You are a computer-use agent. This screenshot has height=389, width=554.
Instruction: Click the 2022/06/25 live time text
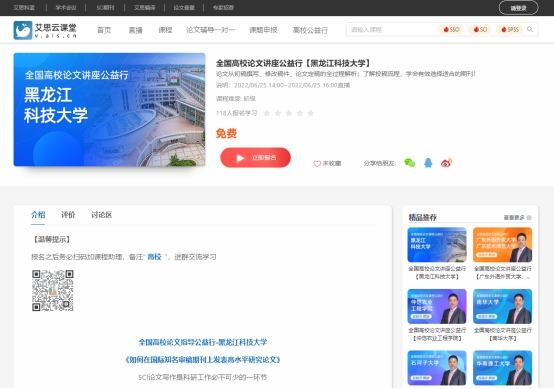[283, 85]
